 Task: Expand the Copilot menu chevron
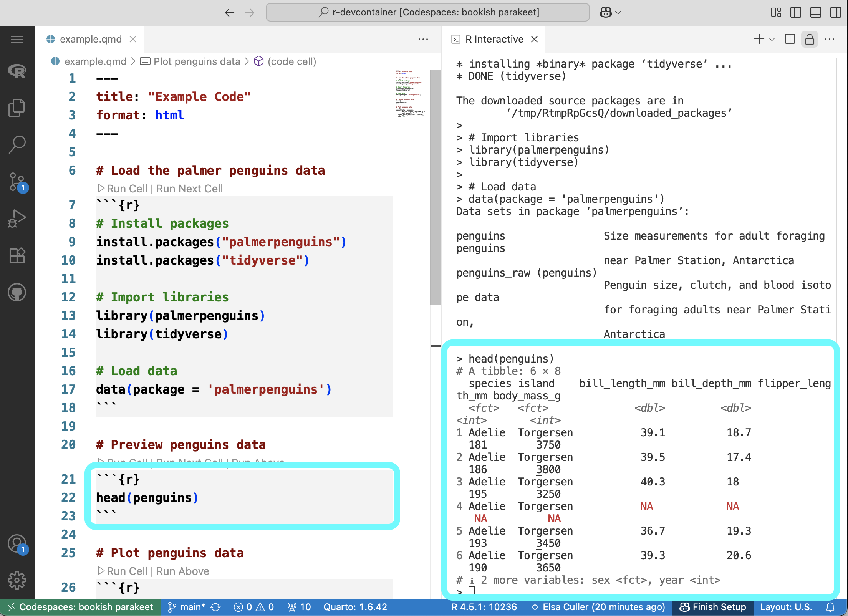(618, 12)
